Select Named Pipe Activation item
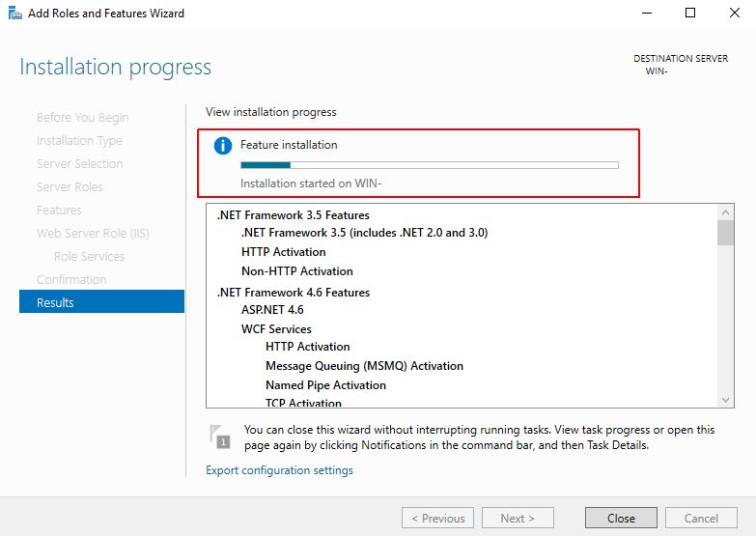The width and height of the screenshot is (756, 536). point(325,385)
